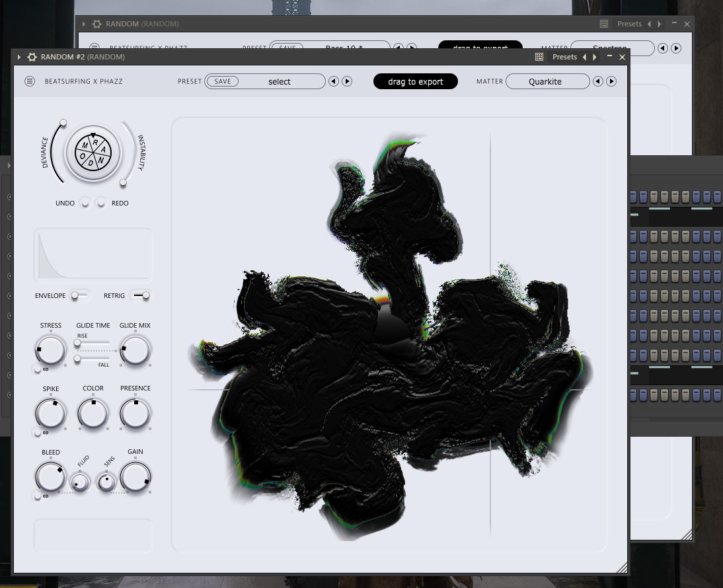Click the UNDO button
The image size is (723, 588).
click(x=85, y=203)
